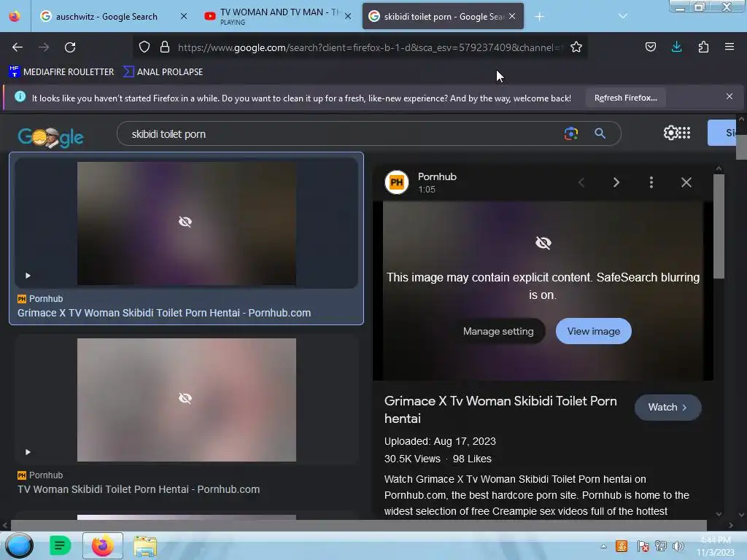Open a new tab with the plus button

coord(539,17)
